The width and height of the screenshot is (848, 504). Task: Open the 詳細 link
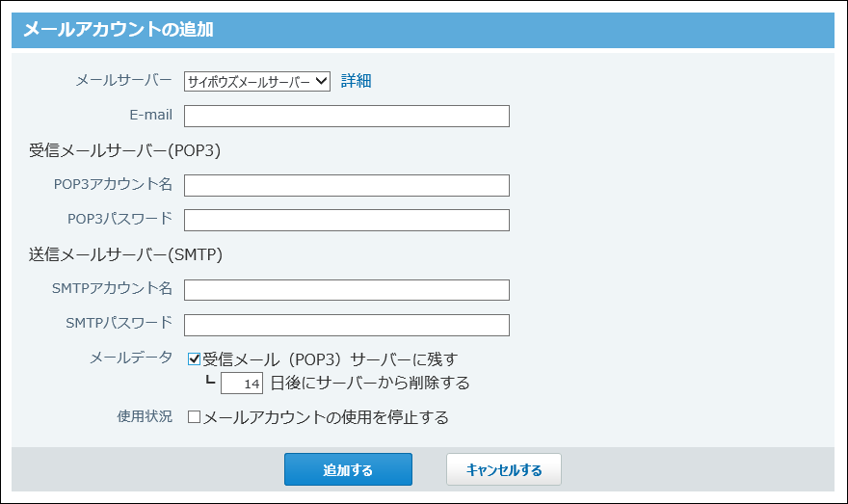click(356, 81)
